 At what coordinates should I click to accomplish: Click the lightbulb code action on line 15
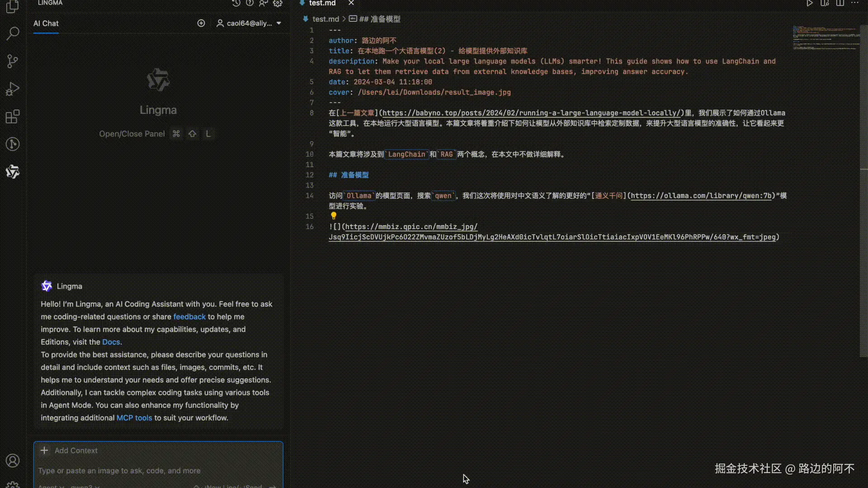tap(334, 216)
